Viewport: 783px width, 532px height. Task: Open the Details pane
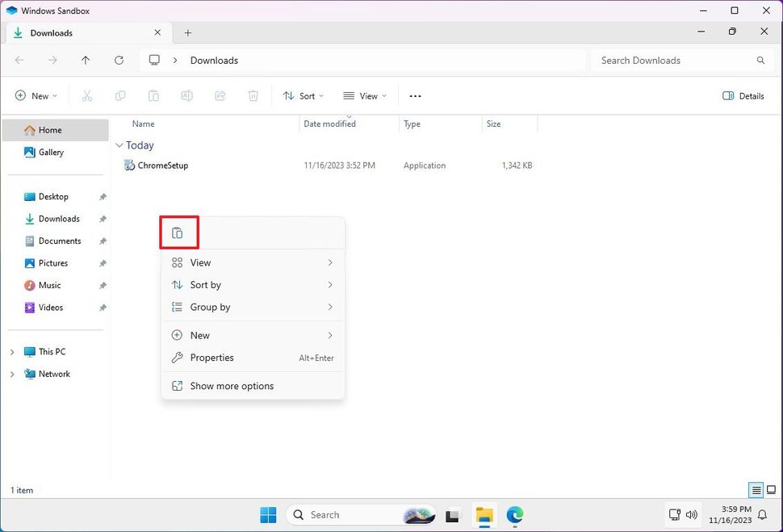click(743, 96)
